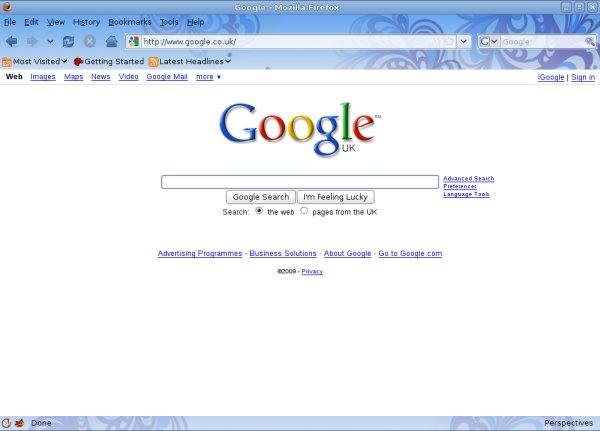This screenshot has height=431, width=600.
Task: Expand the Latest Headlines feed
Action: pos(190,61)
